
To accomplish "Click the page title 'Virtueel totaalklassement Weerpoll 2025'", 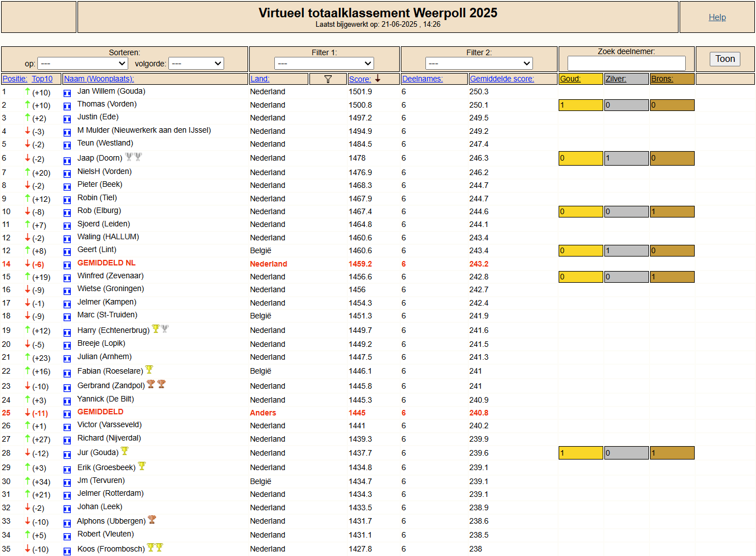I will click(x=378, y=13).
